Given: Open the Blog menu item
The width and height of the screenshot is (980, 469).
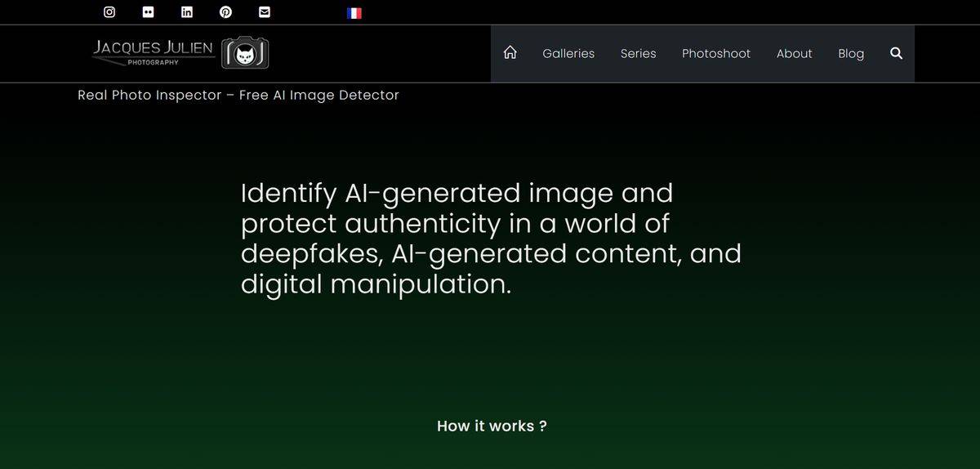Looking at the screenshot, I should [851, 53].
